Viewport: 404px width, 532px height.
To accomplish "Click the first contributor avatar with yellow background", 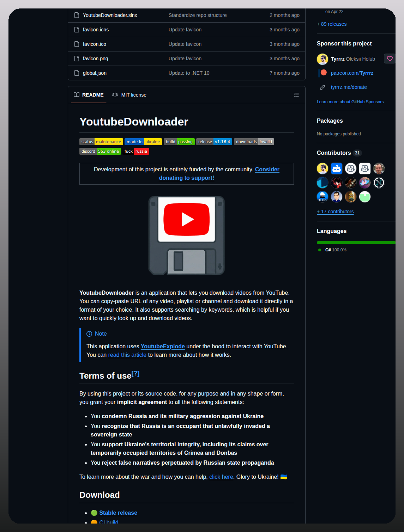I will (322, 169).
